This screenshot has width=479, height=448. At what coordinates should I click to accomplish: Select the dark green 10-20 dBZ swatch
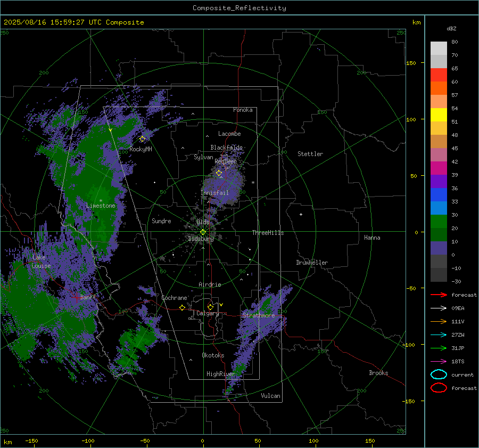(439, 235)
